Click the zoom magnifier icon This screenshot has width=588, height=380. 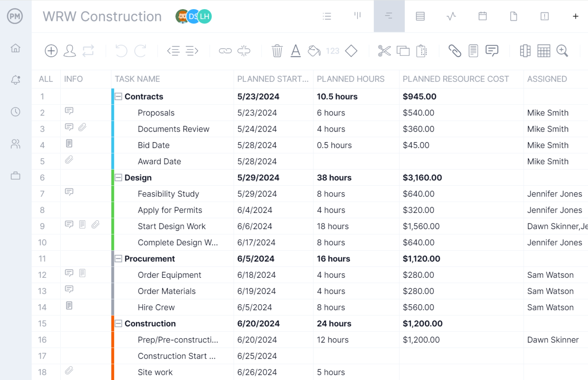[562, 51]
